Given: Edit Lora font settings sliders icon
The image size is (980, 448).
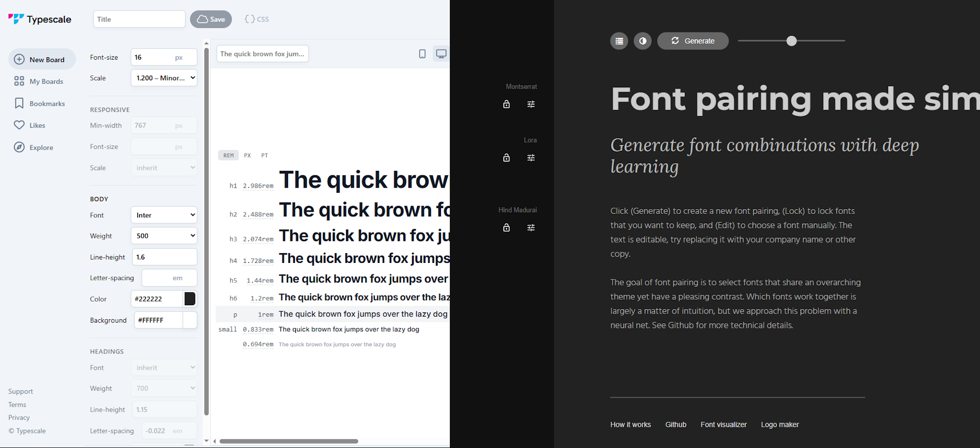Looking at the screenshot, I should pos(531,158).
